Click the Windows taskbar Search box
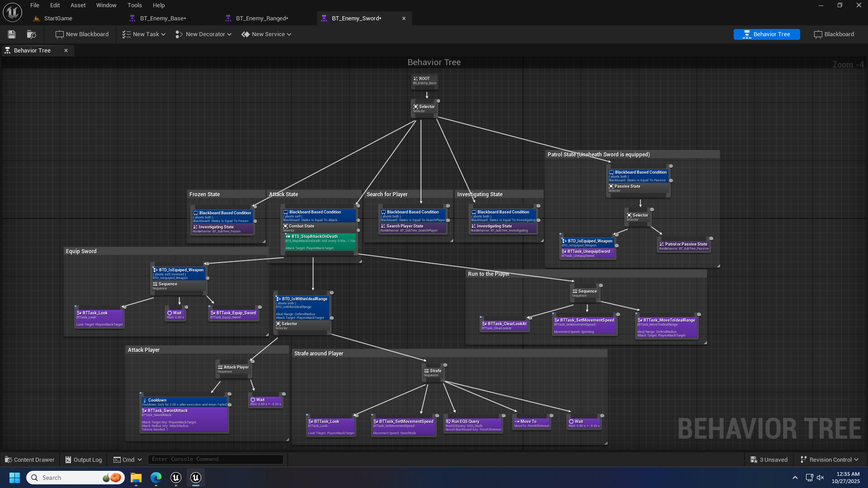Viewport: 868px width, 488px height. coord(76,478)
